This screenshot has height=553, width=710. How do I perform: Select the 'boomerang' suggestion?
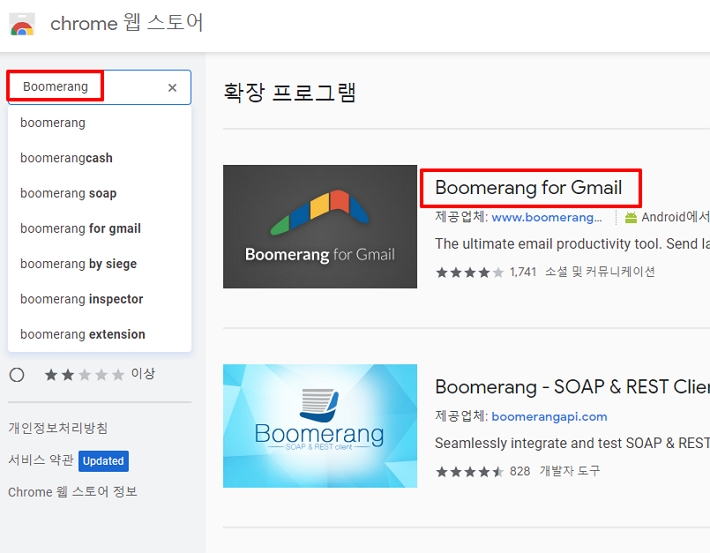point(99,123)
